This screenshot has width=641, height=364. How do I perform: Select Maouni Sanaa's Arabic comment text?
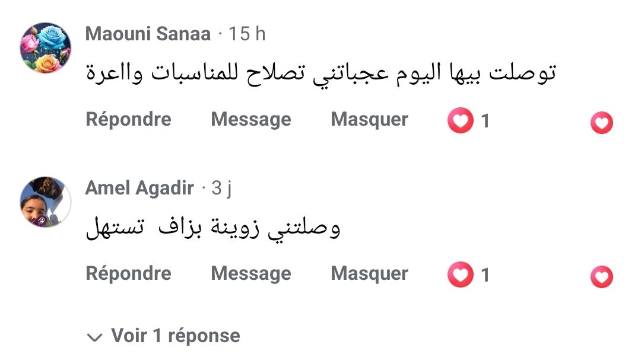click(320, 74)
